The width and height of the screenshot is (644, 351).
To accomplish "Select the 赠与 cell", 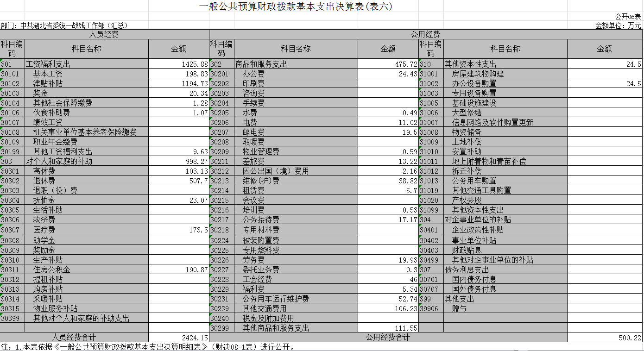I will (x=505, y=308).
